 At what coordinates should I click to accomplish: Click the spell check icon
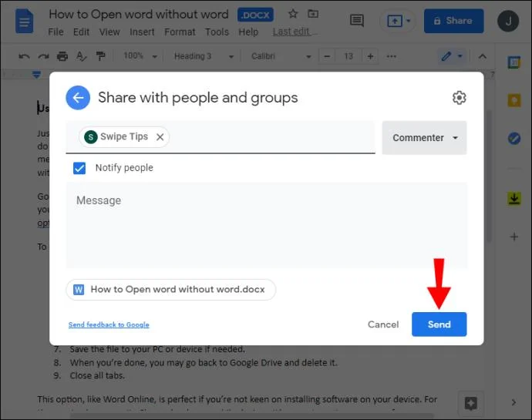coord(82,56)
